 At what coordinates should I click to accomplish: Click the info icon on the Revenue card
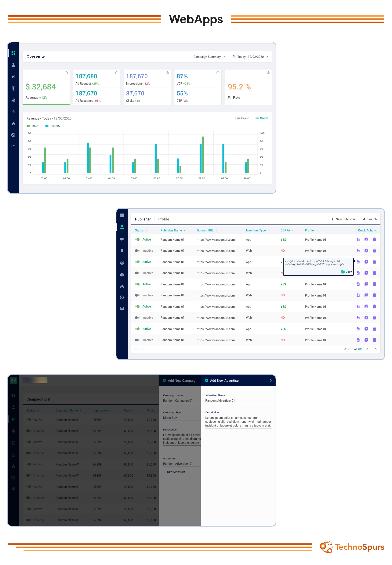tap(66, 73)
